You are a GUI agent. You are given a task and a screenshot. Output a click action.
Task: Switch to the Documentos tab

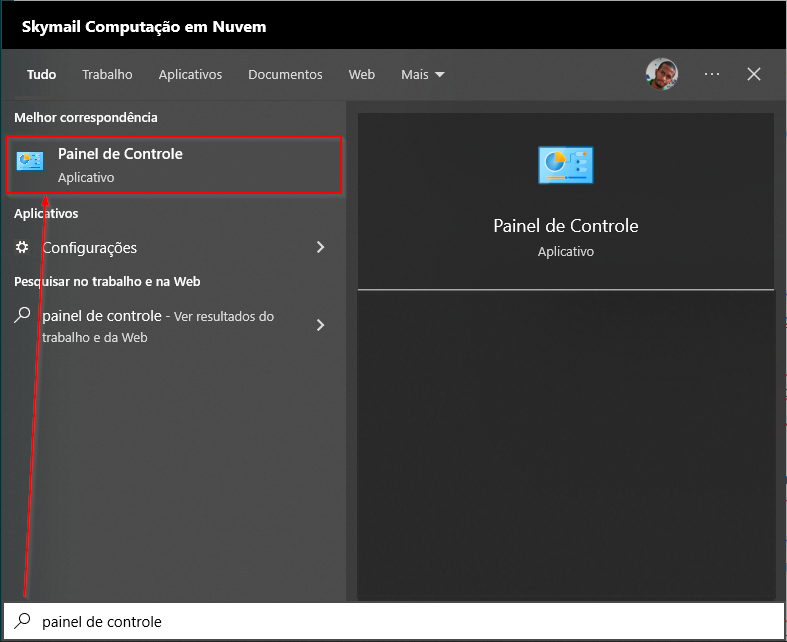(285, 74)
